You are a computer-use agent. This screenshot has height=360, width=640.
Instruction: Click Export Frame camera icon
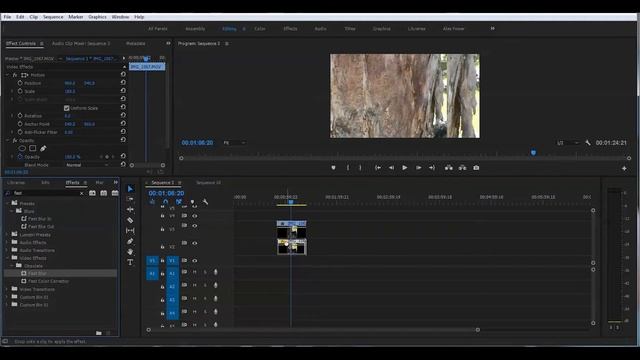point(476,168)
